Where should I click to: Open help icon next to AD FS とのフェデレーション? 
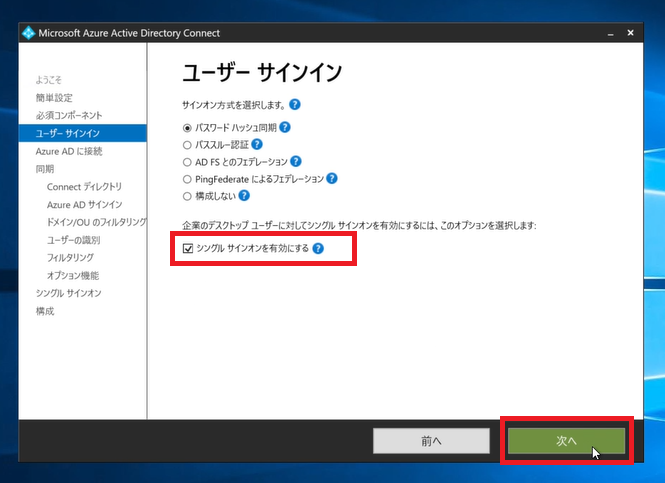click(x=296, y=162)
